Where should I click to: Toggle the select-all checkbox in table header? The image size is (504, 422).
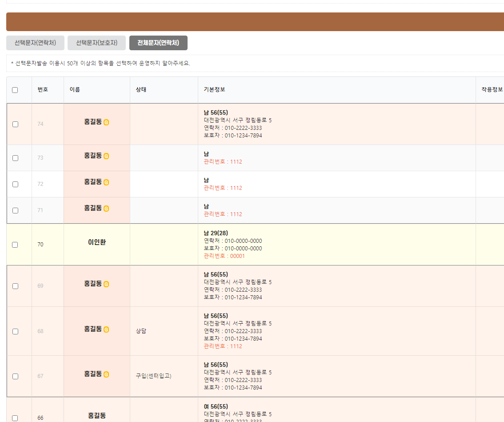(x=15, y=90)
